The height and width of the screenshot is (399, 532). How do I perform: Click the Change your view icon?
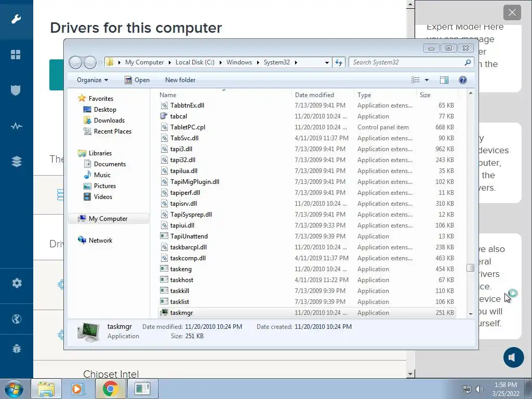point(415,80)
